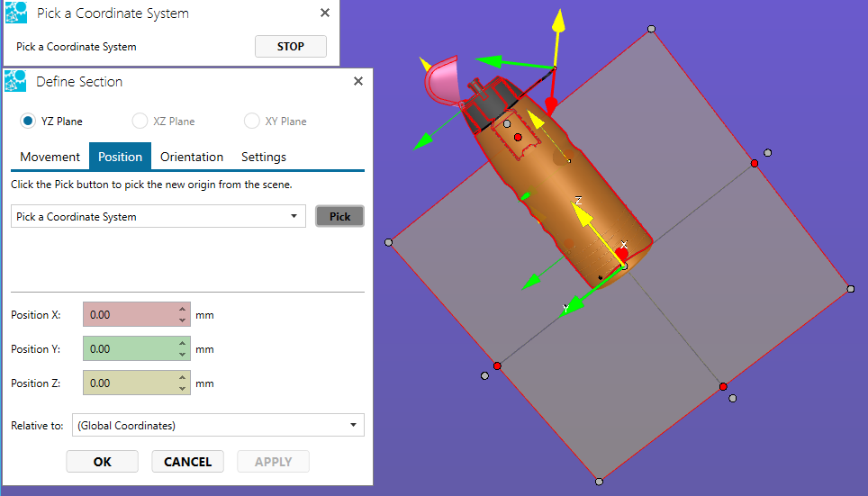Increase Position X with up stepper
Screen dimensions: 868x496
click(x=183, y=309)
